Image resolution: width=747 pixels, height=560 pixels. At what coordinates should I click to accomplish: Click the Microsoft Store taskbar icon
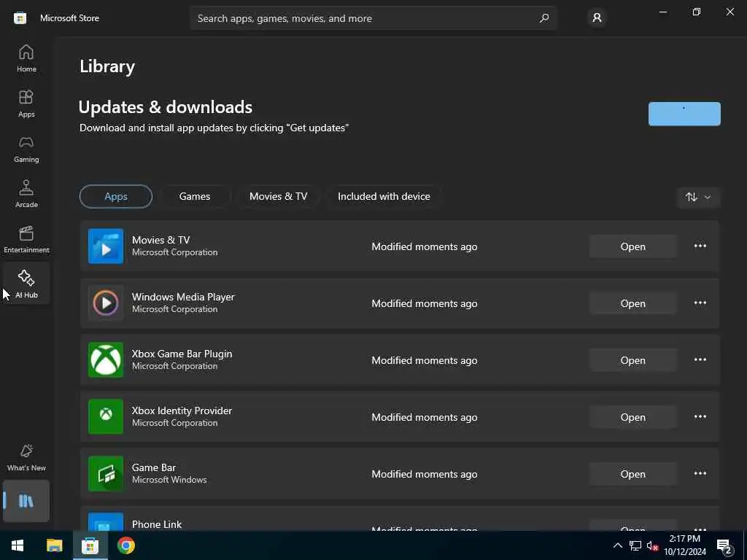click(90, 545)
